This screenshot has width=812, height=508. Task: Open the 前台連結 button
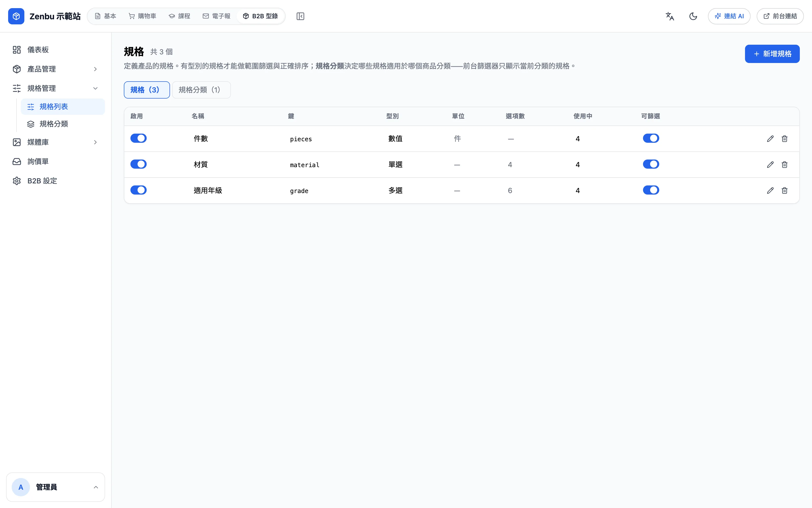pos(780,16)
